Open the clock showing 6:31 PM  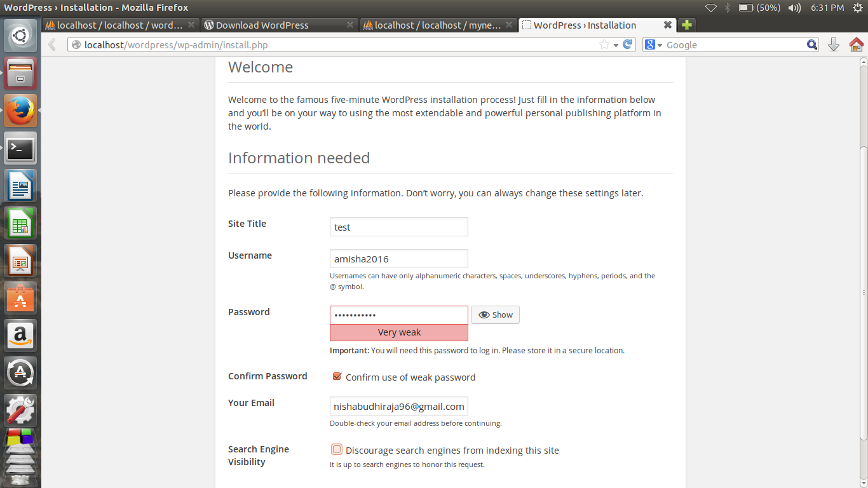pyautogui.click(x=827, y=8)
